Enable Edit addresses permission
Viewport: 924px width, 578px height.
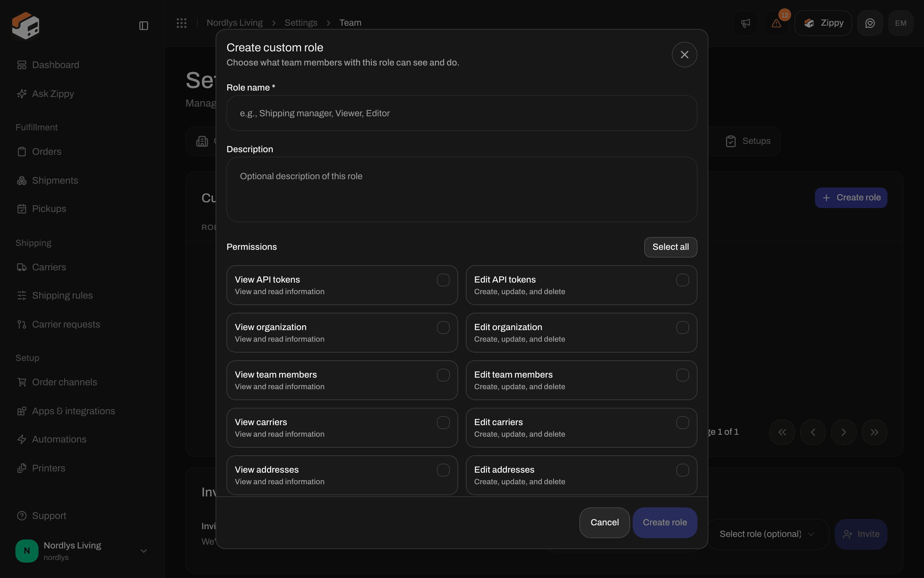point(682,470)
